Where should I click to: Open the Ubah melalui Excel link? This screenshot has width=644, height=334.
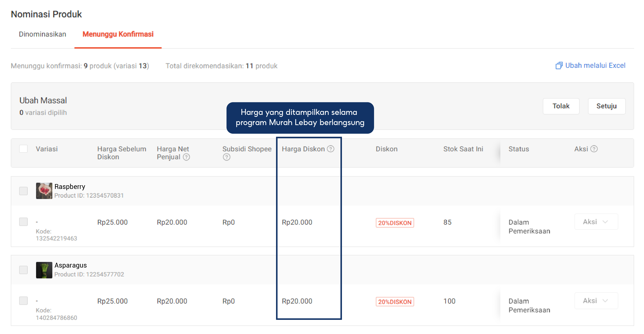coord(595,66)
